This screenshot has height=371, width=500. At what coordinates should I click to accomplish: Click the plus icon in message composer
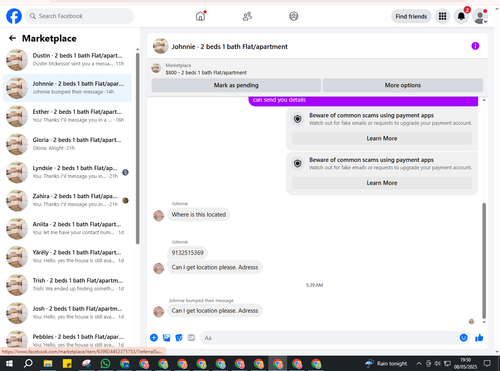coord(154,338)
